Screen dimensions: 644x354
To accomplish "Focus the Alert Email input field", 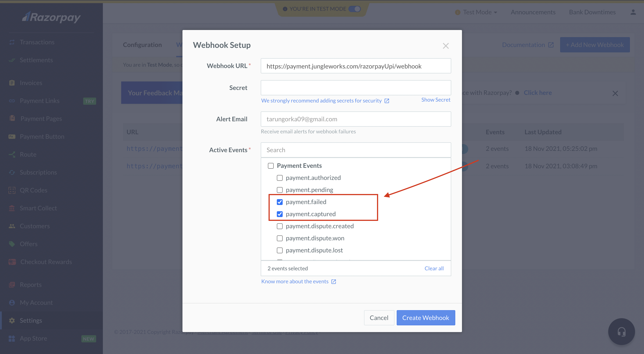I will pos(356,119).
